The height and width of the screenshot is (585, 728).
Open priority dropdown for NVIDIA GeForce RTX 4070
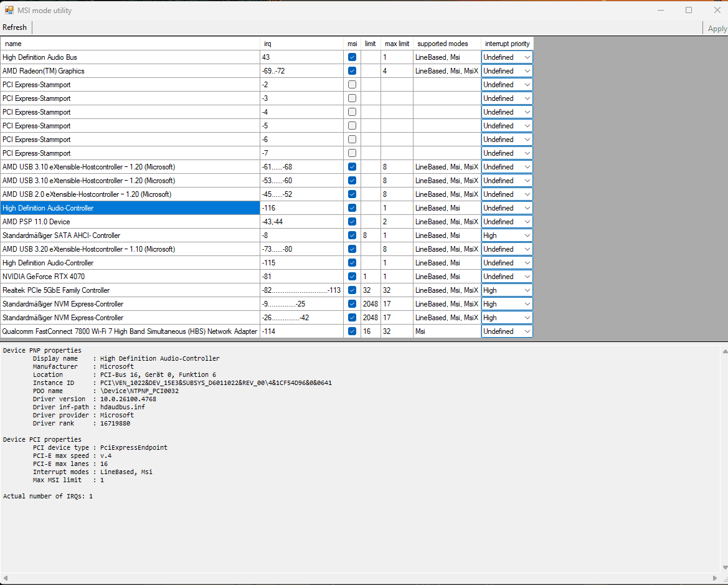point(507,277)
